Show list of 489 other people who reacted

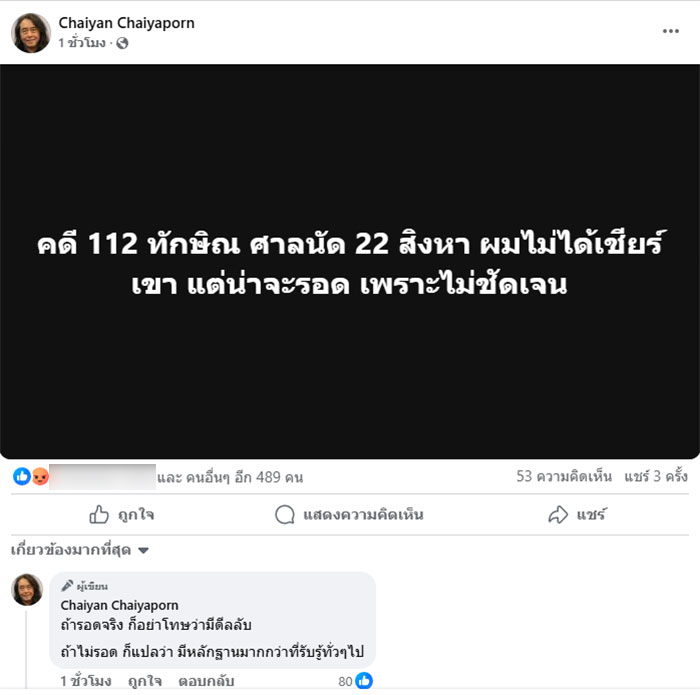(x=230, y=477)
